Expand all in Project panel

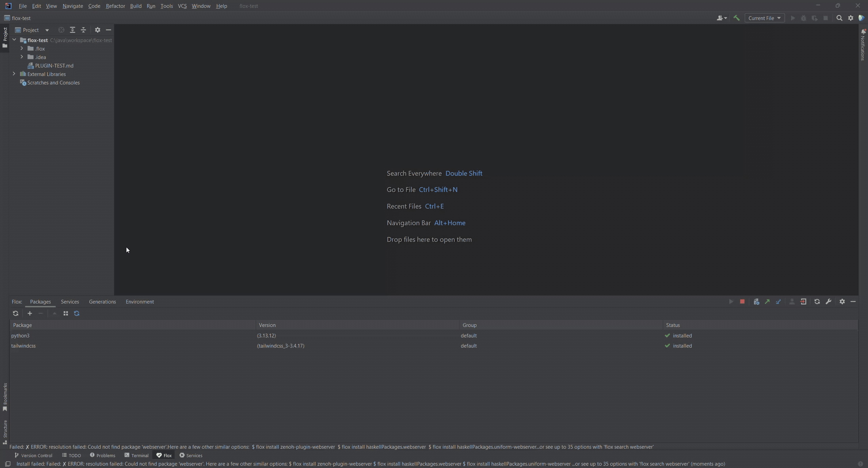[x=73, y=30]
